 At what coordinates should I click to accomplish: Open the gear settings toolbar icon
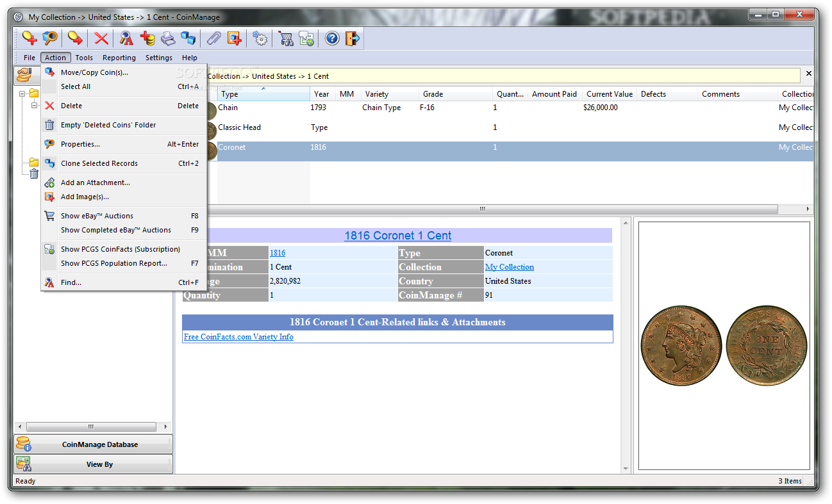(260, 38)
